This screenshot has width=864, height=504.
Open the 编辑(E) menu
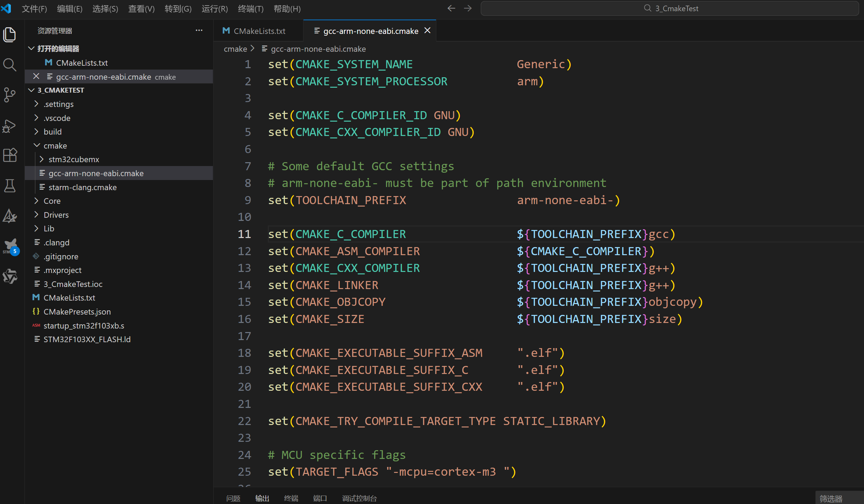click(70, 9)
